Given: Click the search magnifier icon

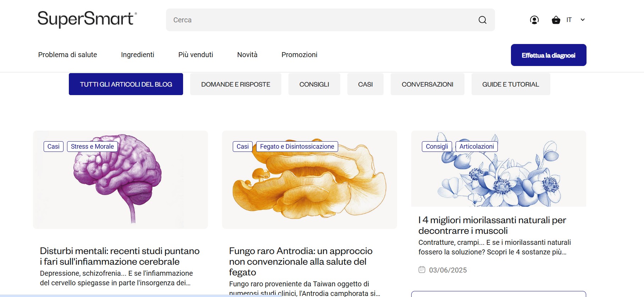Looking at the screenshot, I should pyautogui.click(x=482, y=20).
